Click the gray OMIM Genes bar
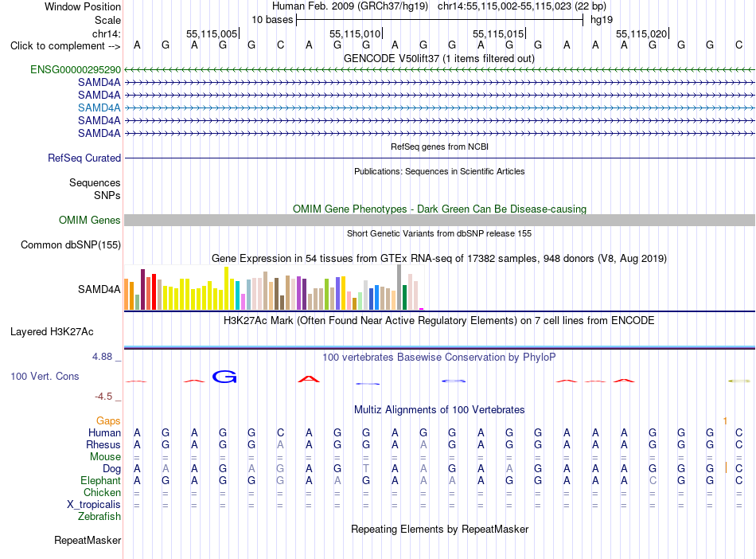This screenshot has width=756, height=559. click(439, 221)
